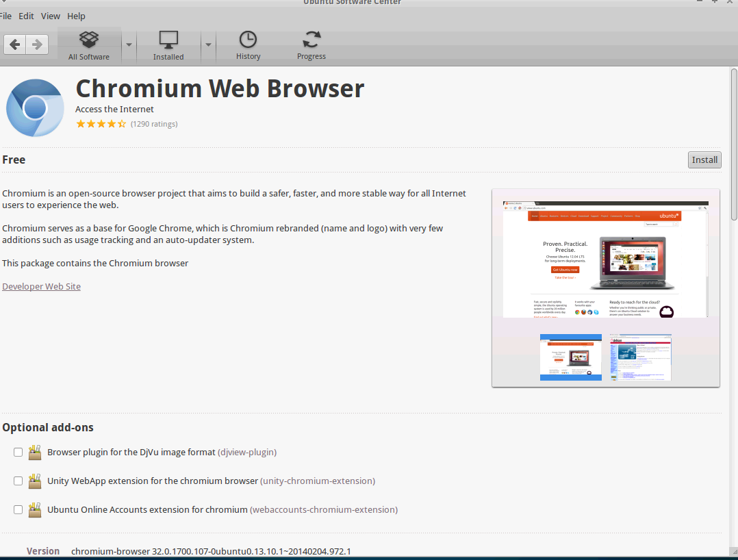Open the View menu
The height and width of the screenshot is (560, 738).
click(51, 16)
